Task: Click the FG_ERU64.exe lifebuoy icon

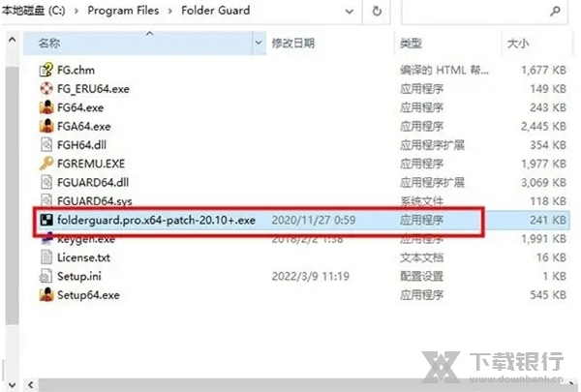Action: click(x=46, y=88)
